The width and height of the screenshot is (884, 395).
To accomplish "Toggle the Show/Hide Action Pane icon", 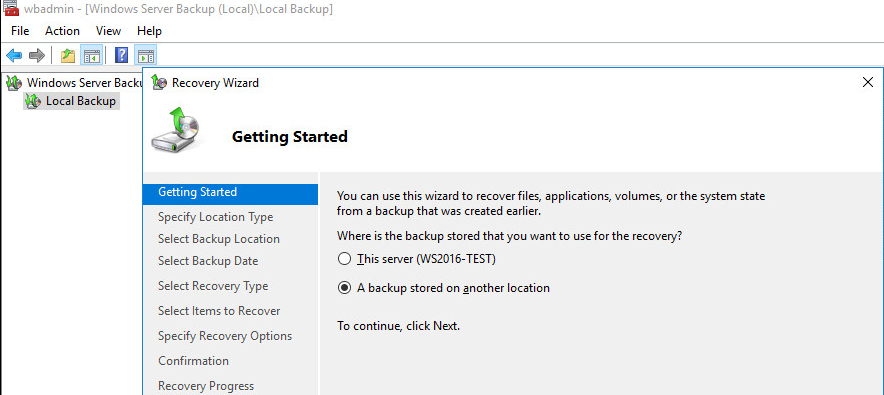I will click(145, 55).
